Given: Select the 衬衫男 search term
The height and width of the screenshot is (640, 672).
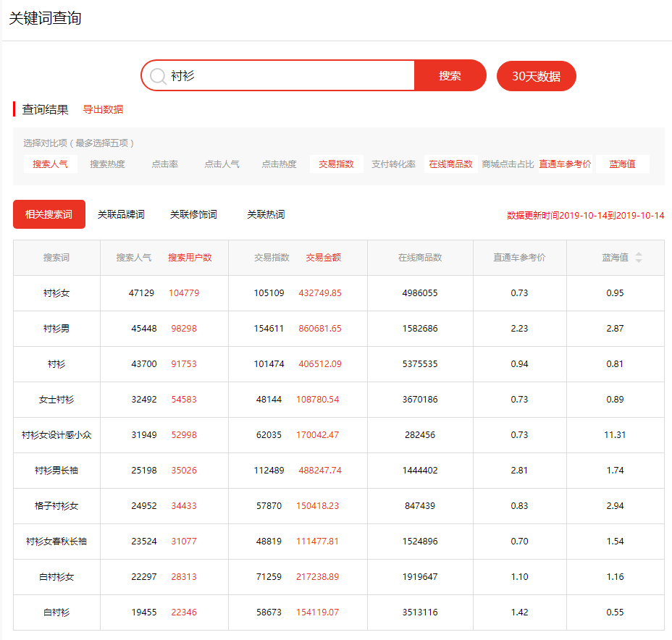Looking at the screenshot, I should pyautogui.click(x=56, y=329).
